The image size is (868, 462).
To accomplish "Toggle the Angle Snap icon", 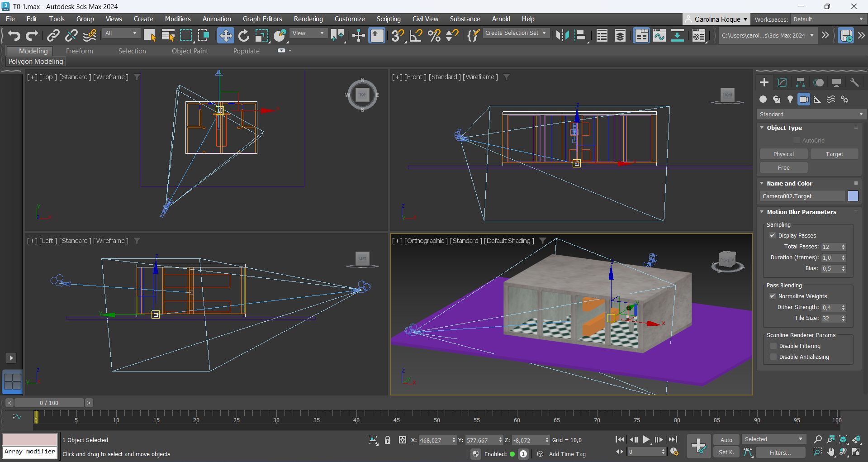I will pyautogui.click(x=416, y=35).
